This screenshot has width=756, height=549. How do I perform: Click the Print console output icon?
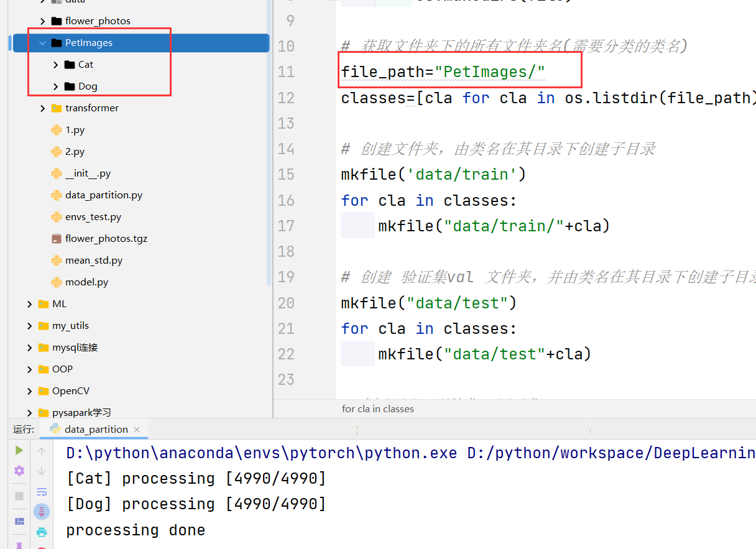pyautogui.click(x=42, y=532)
